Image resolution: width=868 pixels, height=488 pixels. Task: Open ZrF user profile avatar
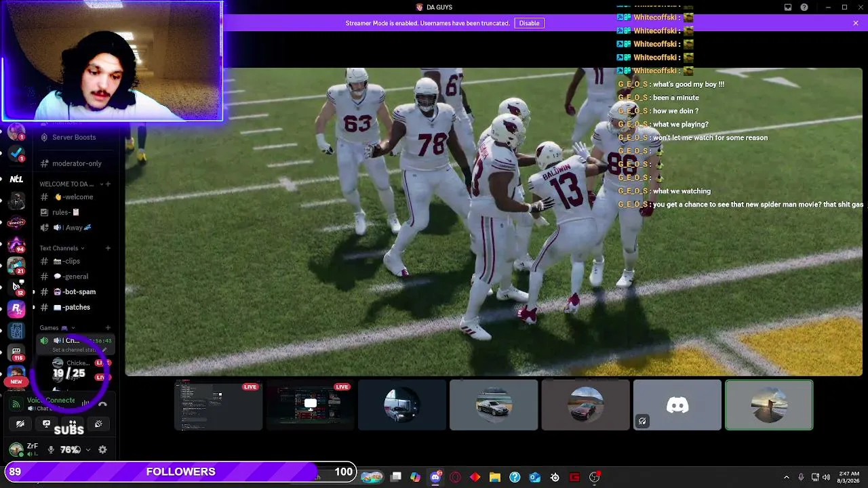pos(16,449)
